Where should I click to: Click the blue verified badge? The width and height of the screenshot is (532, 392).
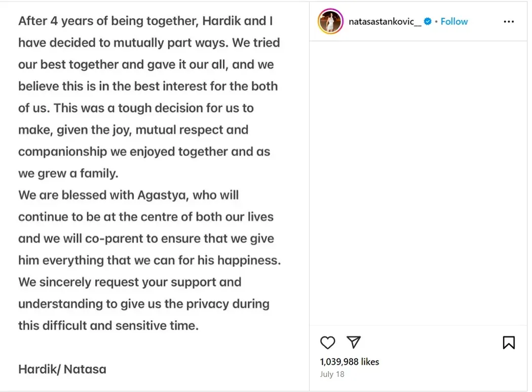coord(428,21)
